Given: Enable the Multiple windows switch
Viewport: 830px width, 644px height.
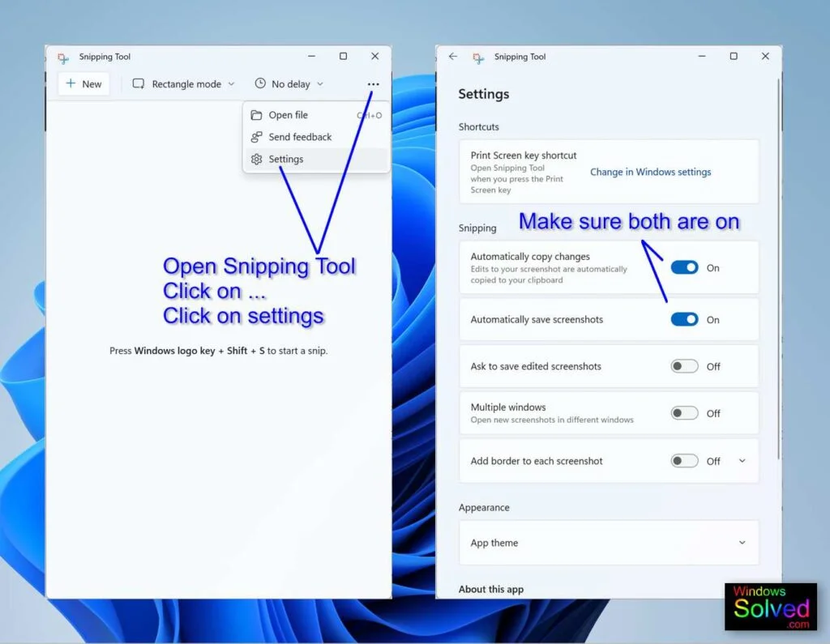Looking at the screenshot, I should pos(684,413).
